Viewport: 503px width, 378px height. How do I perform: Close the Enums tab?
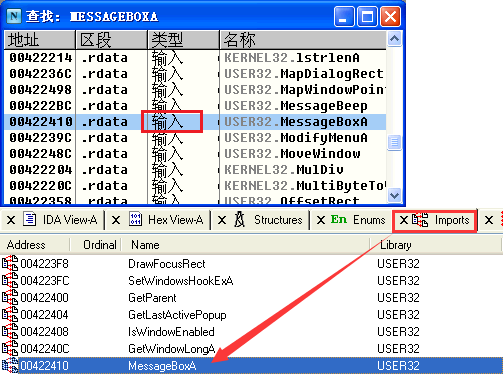[321, 220]
